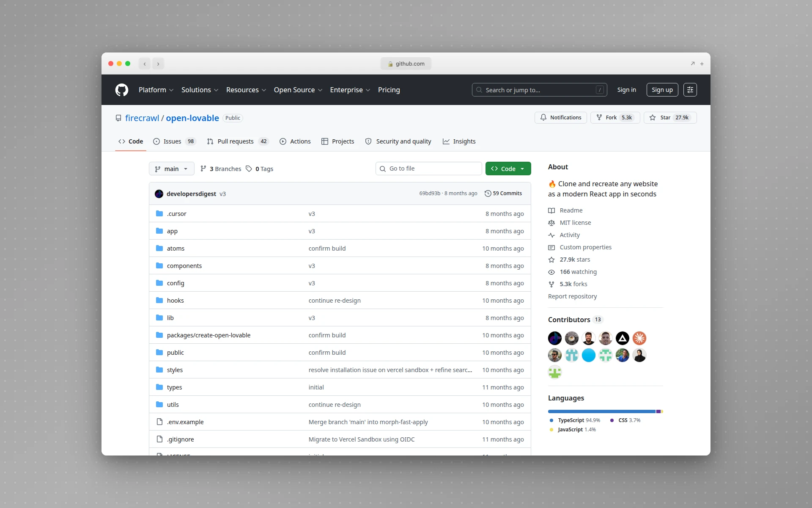Image resolution: width=812 pixels, height=508 pixels.
Task: Open the Pricing page
Action: click(x=389, y=90)
